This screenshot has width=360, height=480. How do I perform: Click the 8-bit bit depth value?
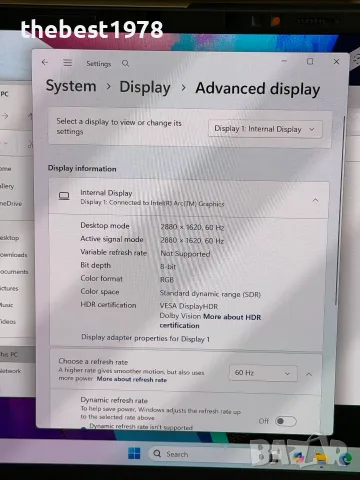pyautogui.click(x=168, y=267)
